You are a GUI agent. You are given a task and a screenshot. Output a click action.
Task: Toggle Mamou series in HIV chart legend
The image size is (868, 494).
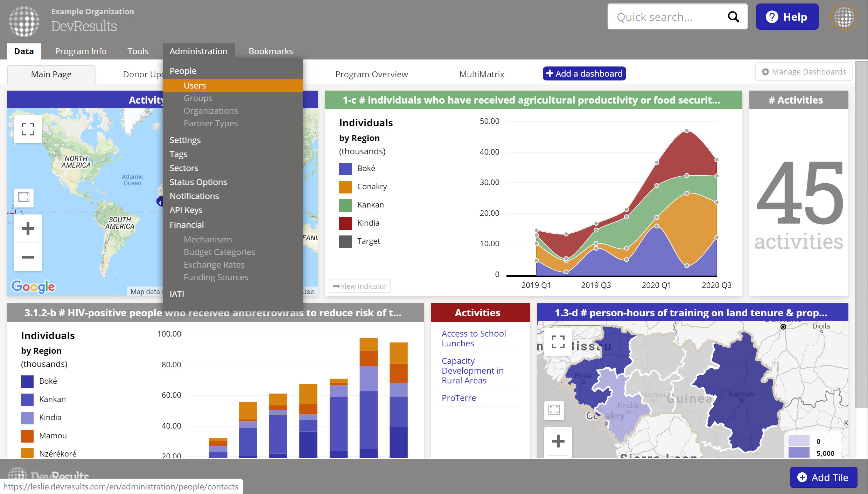[x=52, y=436]
